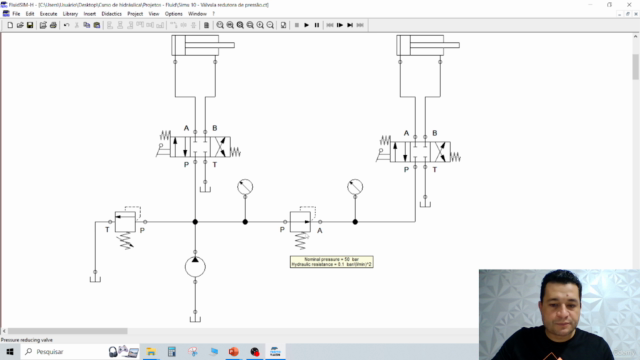Open File Explorer from the taskbar

coord(151,351)
